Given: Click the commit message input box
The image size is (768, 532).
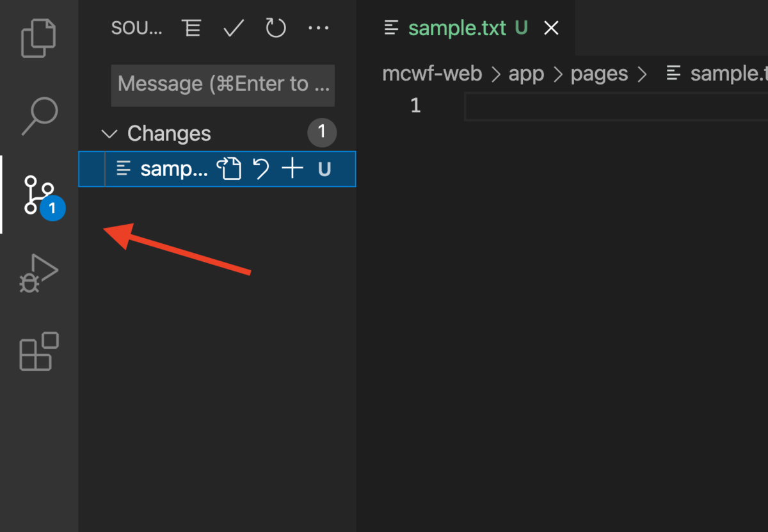Looking at the screenshot, I should [x=223, y=85].
